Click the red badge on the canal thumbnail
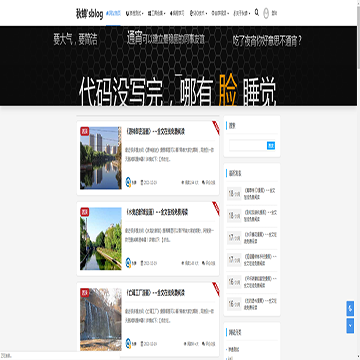This screenshot has height=360, width=360. (x=85, y=212)
